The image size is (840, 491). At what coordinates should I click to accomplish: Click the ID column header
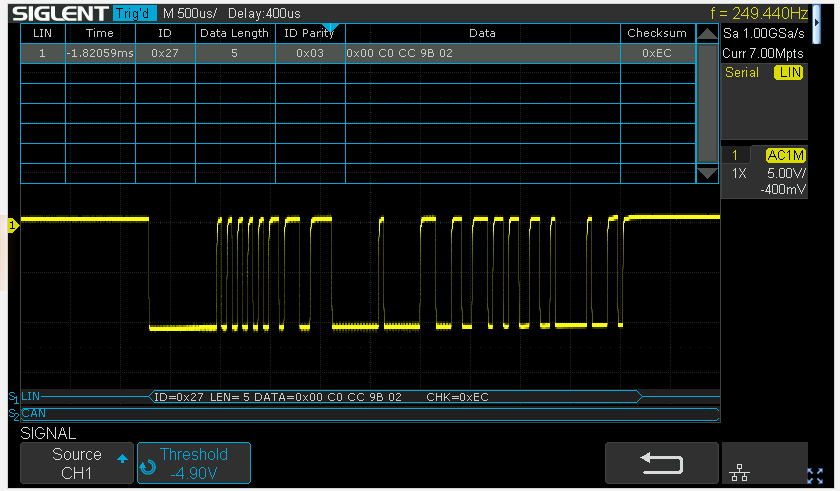(165, 33)
